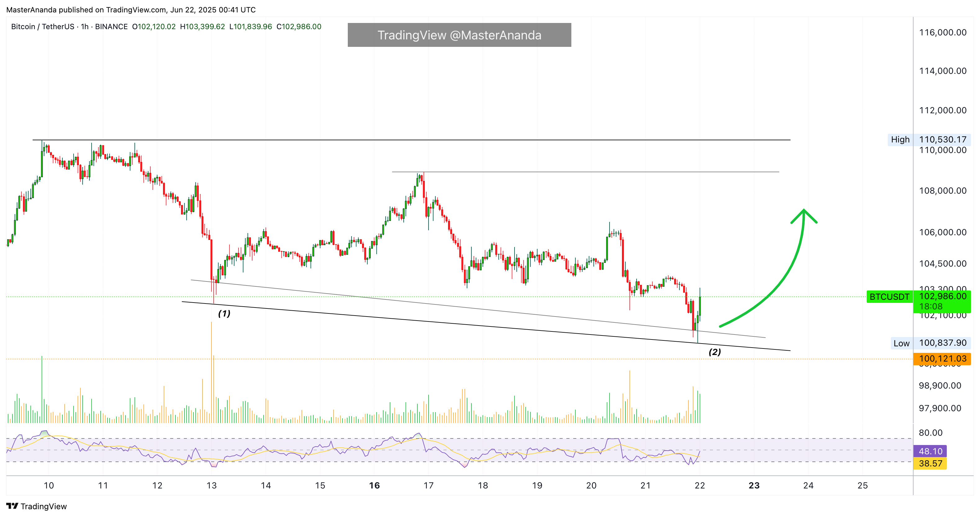Click the TradingView logo icon at bottom left

12,506
